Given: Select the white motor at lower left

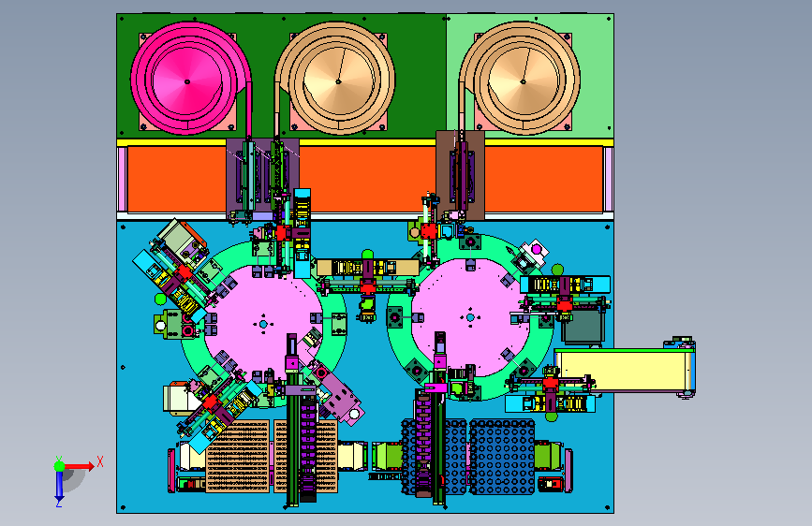Looking at the screenshot, I should [x=178, y=399].
